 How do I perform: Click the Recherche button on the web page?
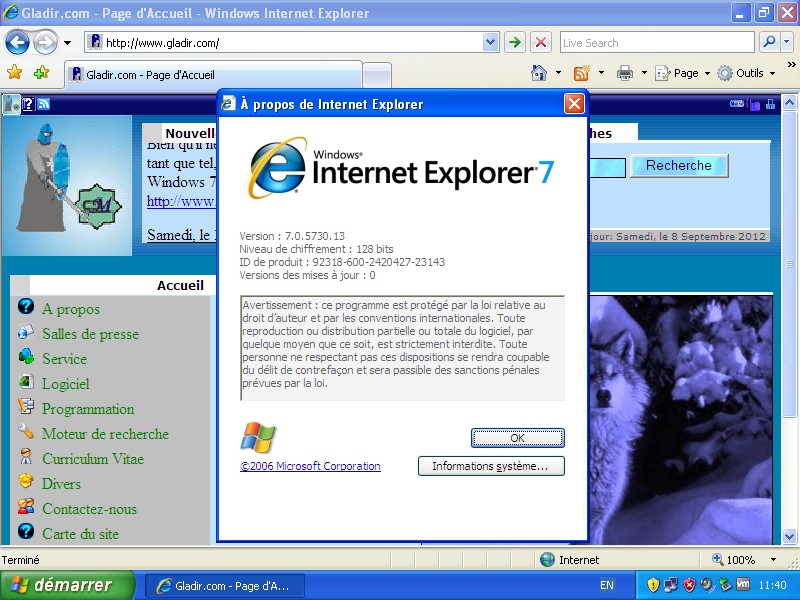679,165
